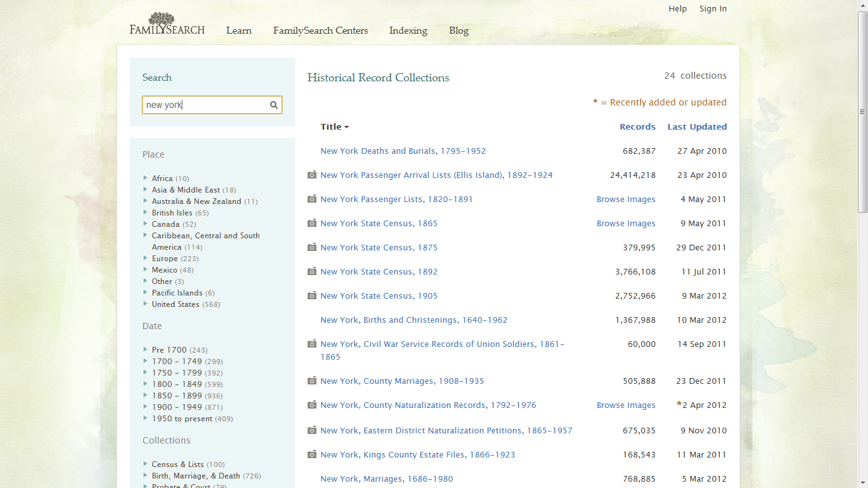Click the scrollbar down arrow
The height and width of the screenshot is (488, 868).
(x=862, y=483)
